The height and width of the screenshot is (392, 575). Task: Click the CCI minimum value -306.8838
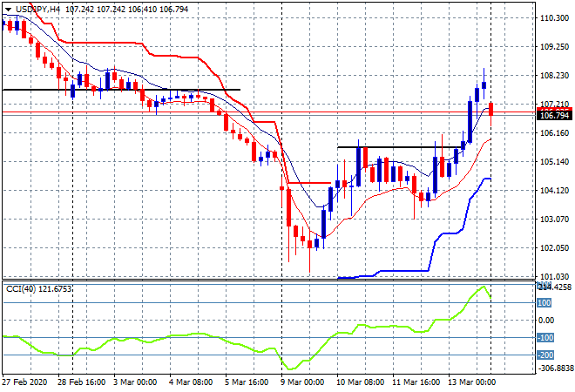556,368
